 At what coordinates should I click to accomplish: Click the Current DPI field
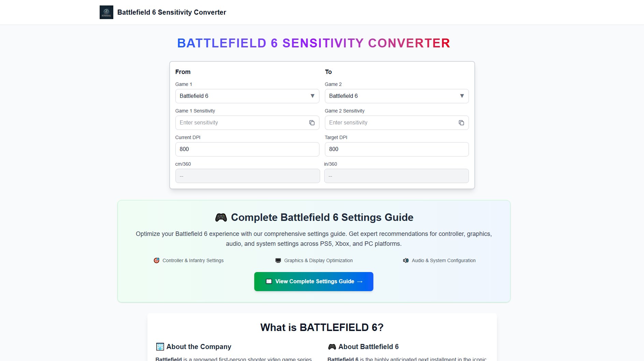pos(247,149)
